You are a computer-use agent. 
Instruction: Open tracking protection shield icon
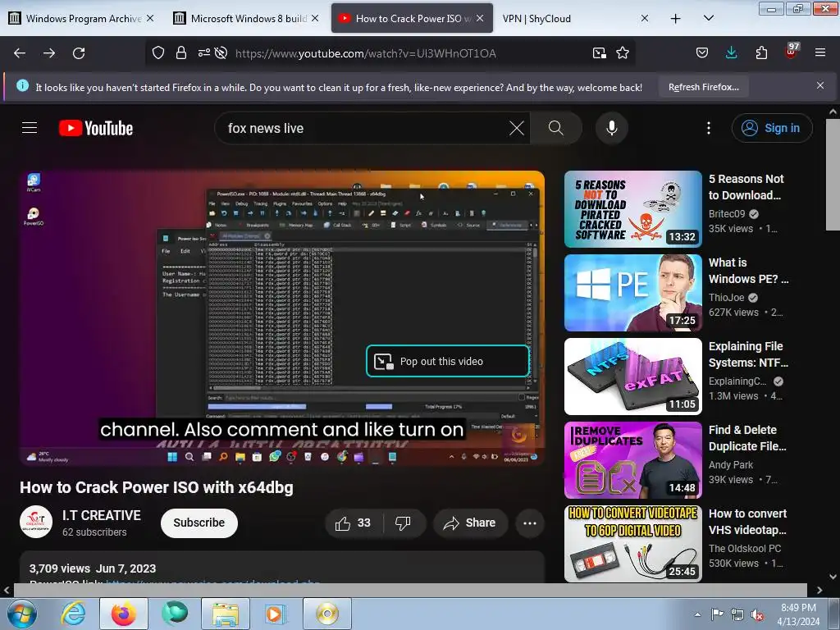pyautogui.click(x=158, y=53)
